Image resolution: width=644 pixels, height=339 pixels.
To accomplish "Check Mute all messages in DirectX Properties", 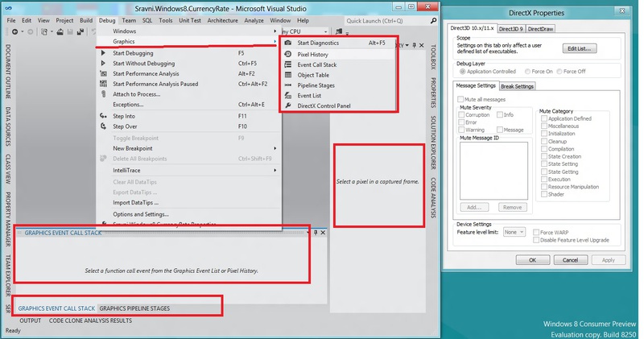I will tap(460, 99).
